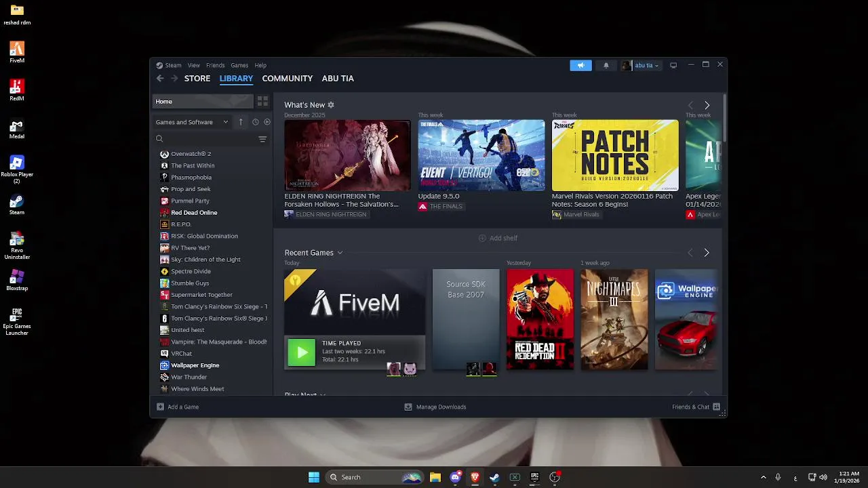868x488 pixels.
Task: Click Add shelf button
Action: (x=498, y=238)
